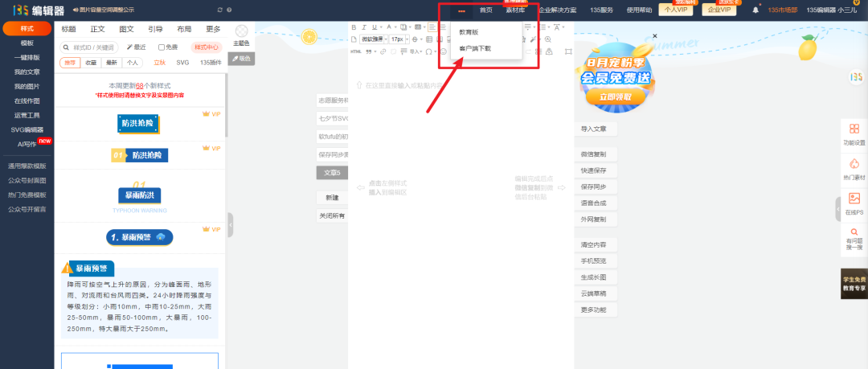Click the new blank document icon
This screenshot has width=868, height=369.
tap(354, 39)
